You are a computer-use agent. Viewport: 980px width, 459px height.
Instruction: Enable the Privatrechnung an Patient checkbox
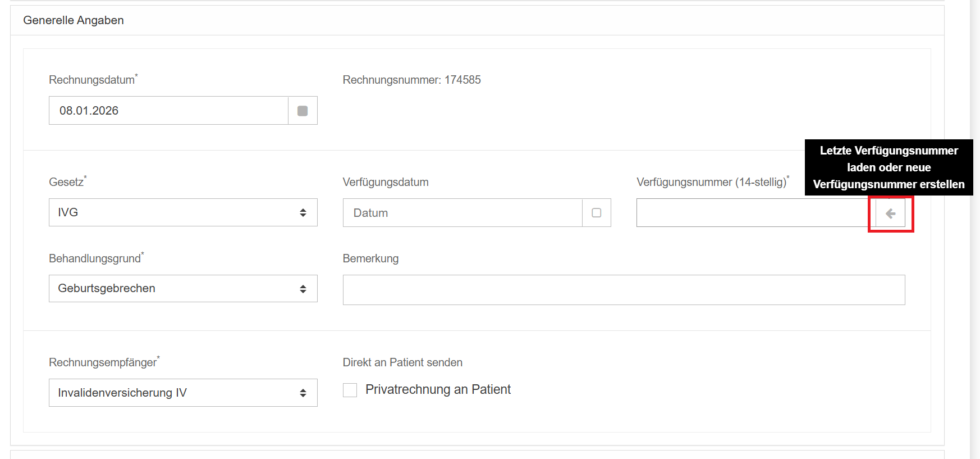(x=350, y=390)
